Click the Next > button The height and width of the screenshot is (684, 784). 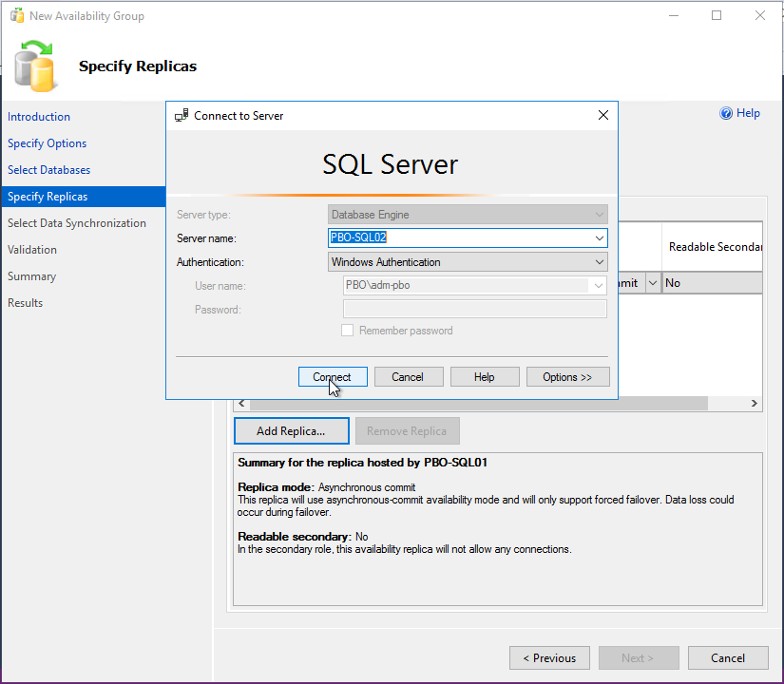click(639, 658)
